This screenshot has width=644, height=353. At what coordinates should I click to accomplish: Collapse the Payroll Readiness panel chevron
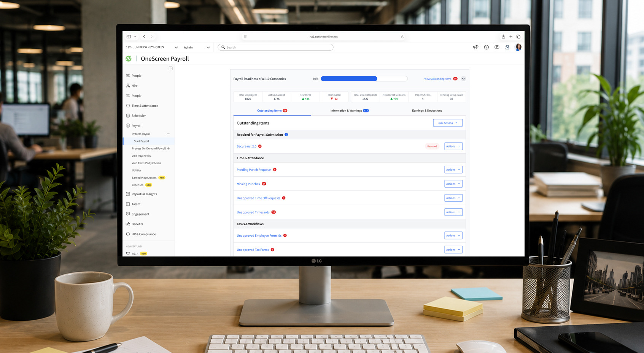[463, 79]
